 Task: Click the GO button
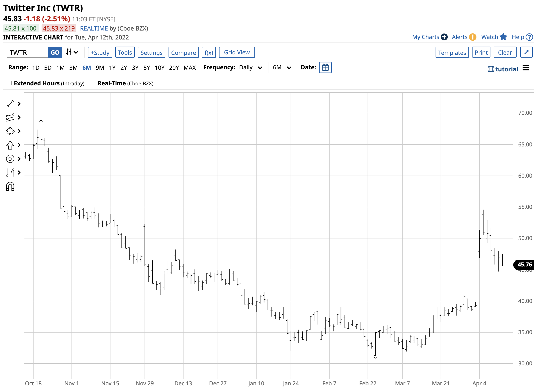(x=55, y=53)
